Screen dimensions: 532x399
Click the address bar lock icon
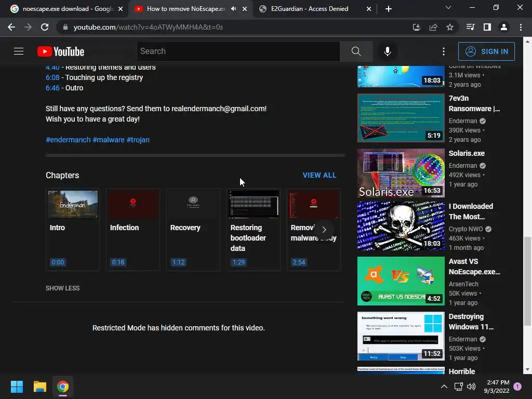[x=65, y=27]
